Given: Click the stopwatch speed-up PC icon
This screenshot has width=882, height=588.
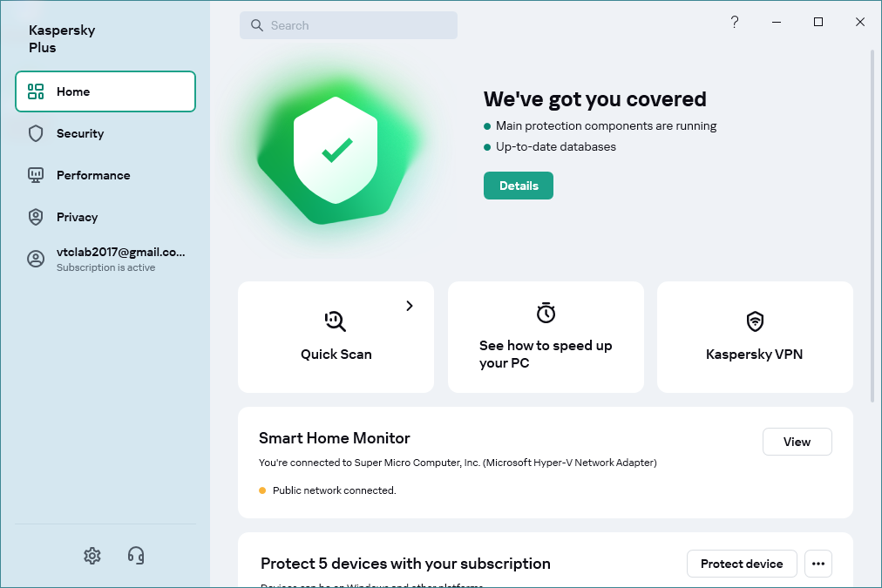Looking at the screenshot, I should (x=546, y=313).
